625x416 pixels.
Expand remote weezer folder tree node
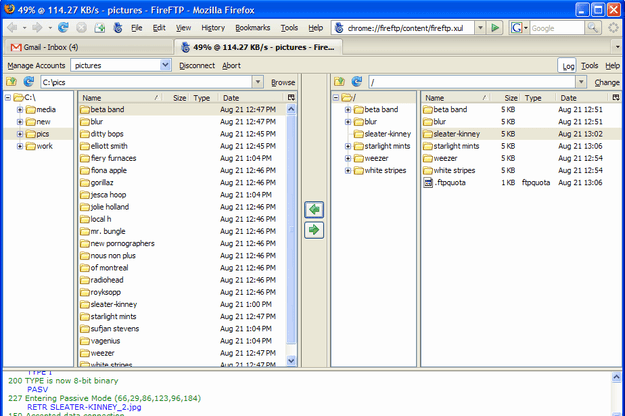click(x=348, y=159)
